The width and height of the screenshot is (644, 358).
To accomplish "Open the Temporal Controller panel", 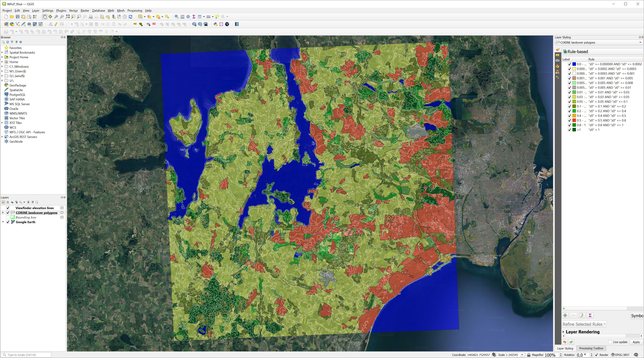I will 125,16.
